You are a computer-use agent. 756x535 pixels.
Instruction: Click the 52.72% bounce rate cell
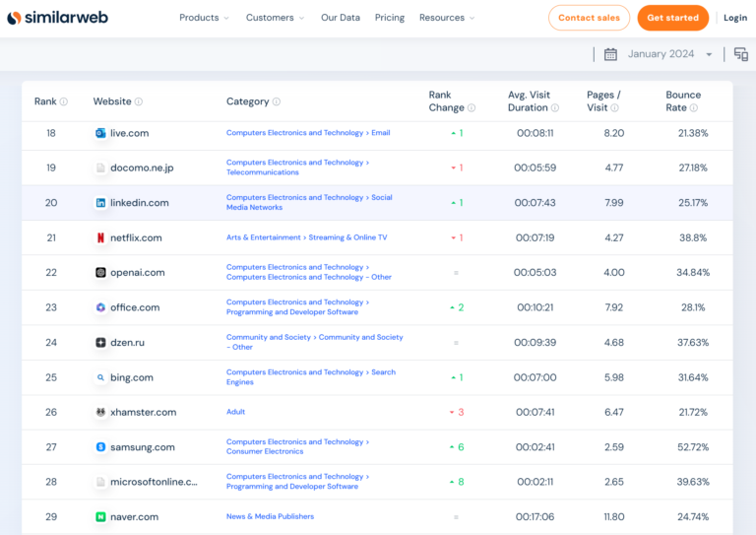[693, 447]
